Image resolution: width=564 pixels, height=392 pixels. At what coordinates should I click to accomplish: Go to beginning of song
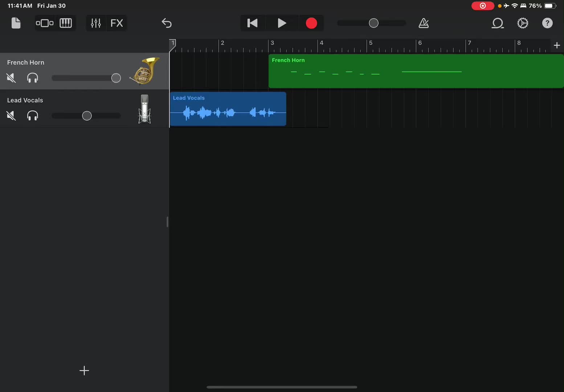pos(252,23)
